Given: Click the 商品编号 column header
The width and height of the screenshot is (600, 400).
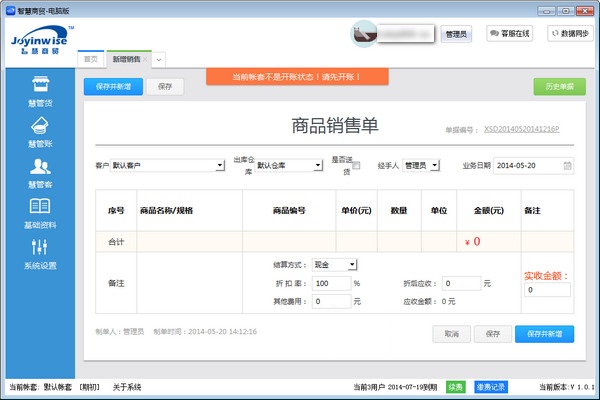Looking at the screenshot, I should click(289, 211).
